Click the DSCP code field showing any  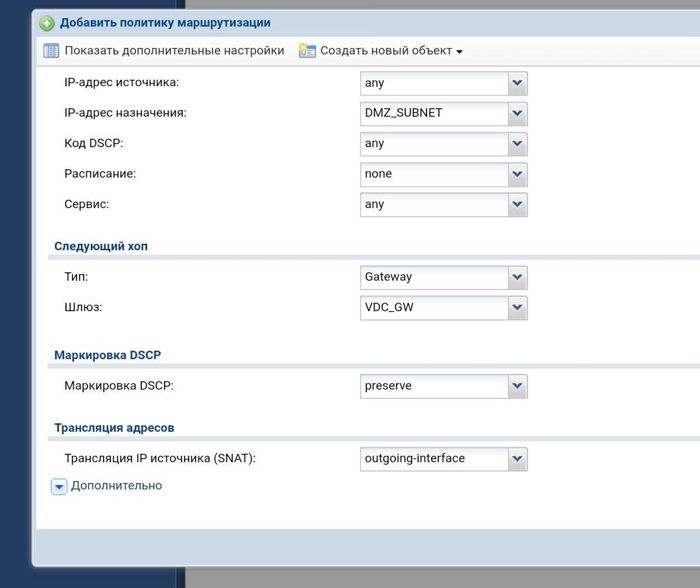click(x=434, y=144)
